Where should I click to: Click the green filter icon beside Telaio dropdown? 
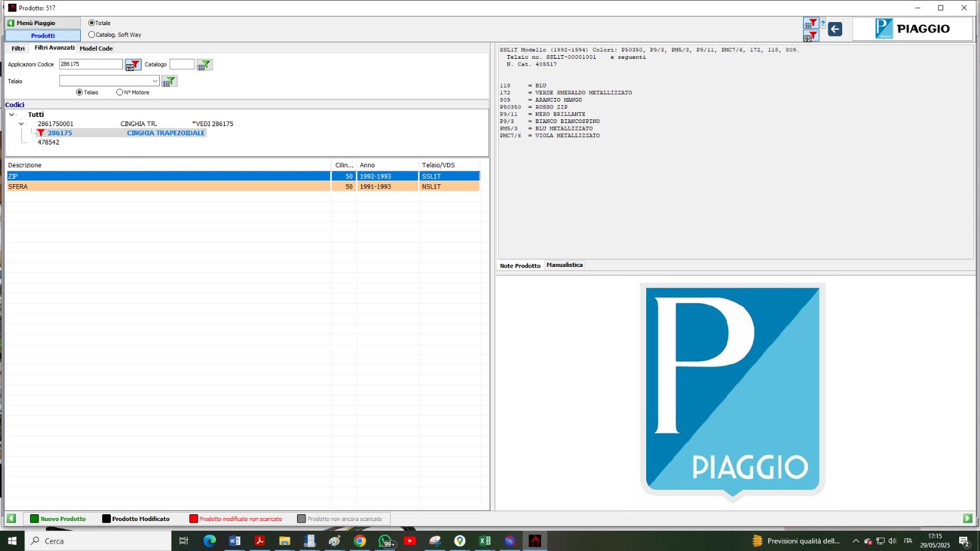point(169,81)
